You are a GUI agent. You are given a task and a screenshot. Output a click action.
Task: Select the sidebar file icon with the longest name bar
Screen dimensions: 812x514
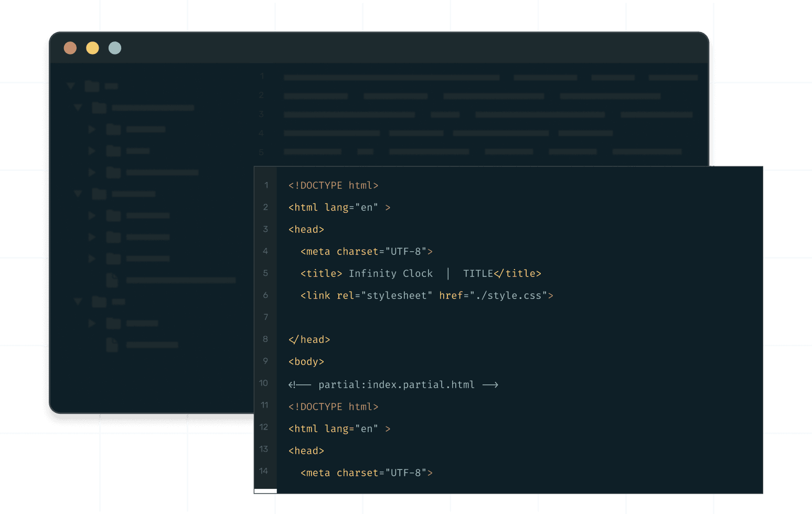tap(112, 281)
